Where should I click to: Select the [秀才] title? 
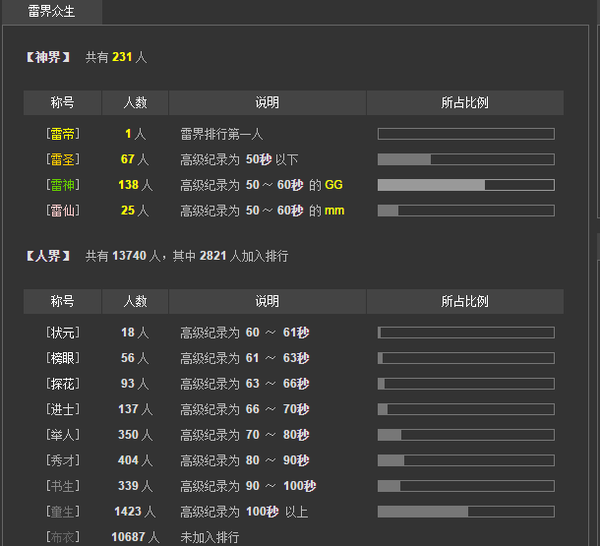tap(63, 460)
